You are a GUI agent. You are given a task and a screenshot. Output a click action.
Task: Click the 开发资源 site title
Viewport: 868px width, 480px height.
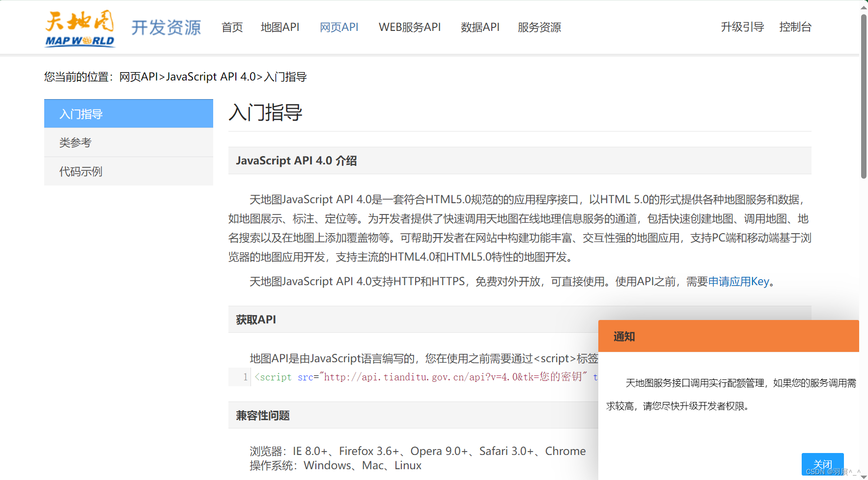(x=166, y=27)
